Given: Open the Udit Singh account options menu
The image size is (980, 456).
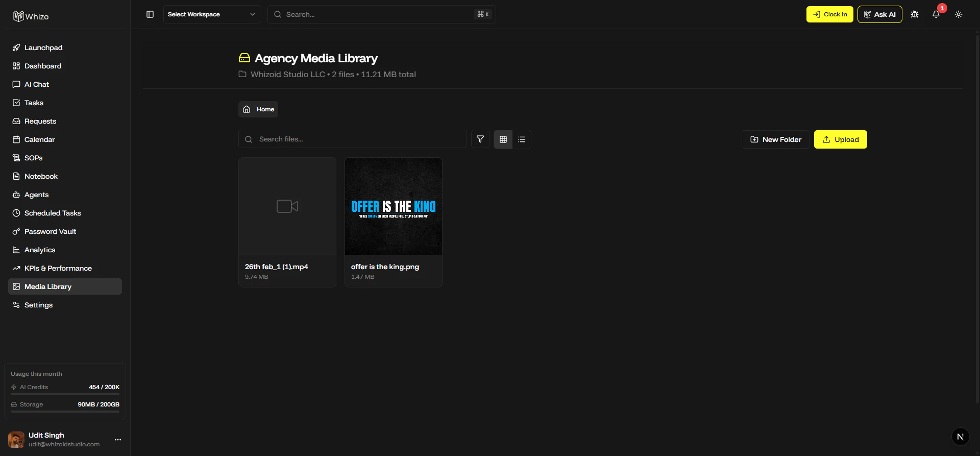Looking at the screenshot, I should click(x=118, y=440).
